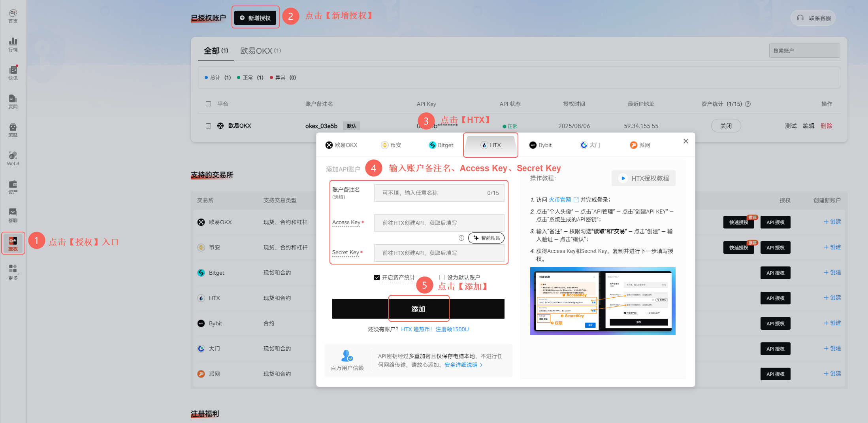
Task: Click API 授权 in the Bybit row
Action: pos(775,323)
